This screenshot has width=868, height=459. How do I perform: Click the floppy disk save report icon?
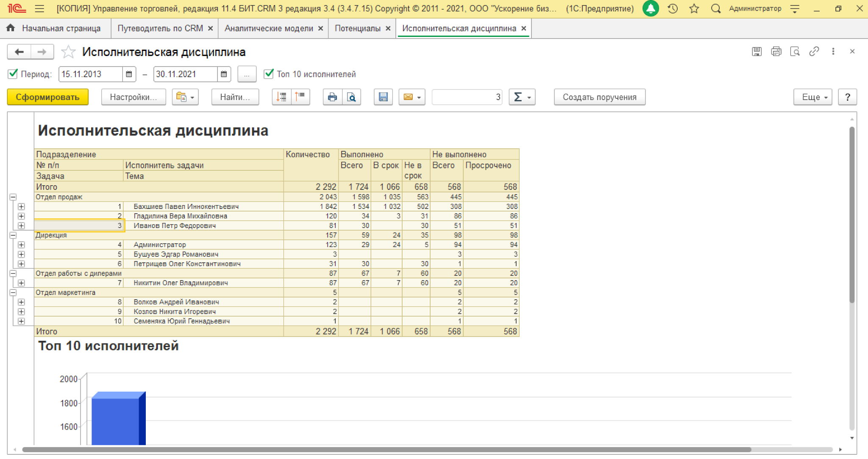[x=383, y=97]
